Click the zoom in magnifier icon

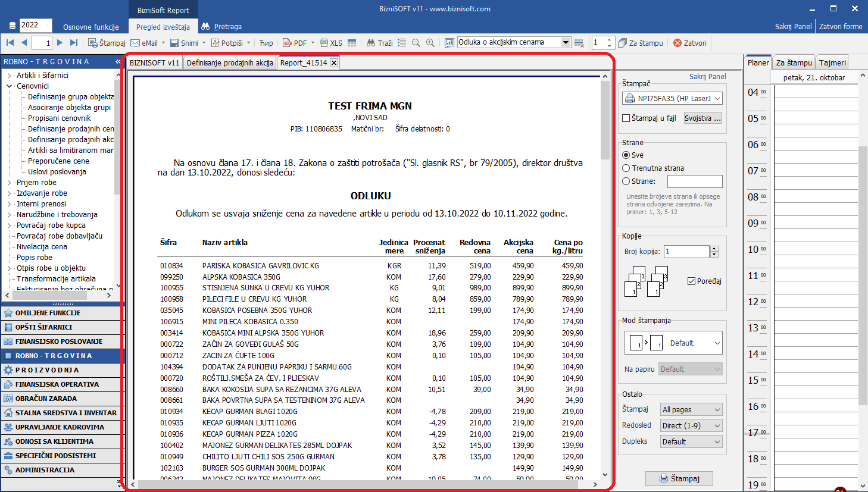coord(430,43)
